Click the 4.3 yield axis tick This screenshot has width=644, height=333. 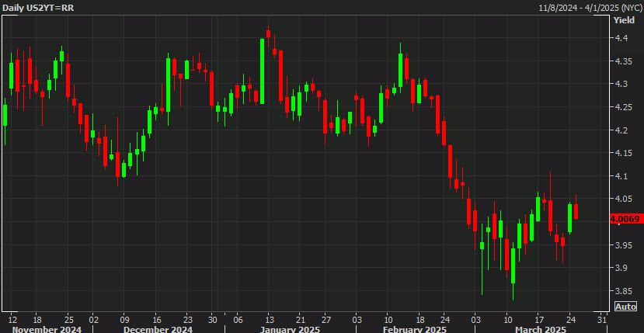[621, 84]
